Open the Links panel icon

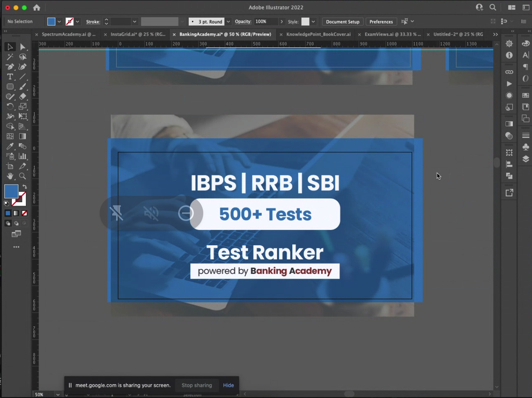[x=509, y=72]
